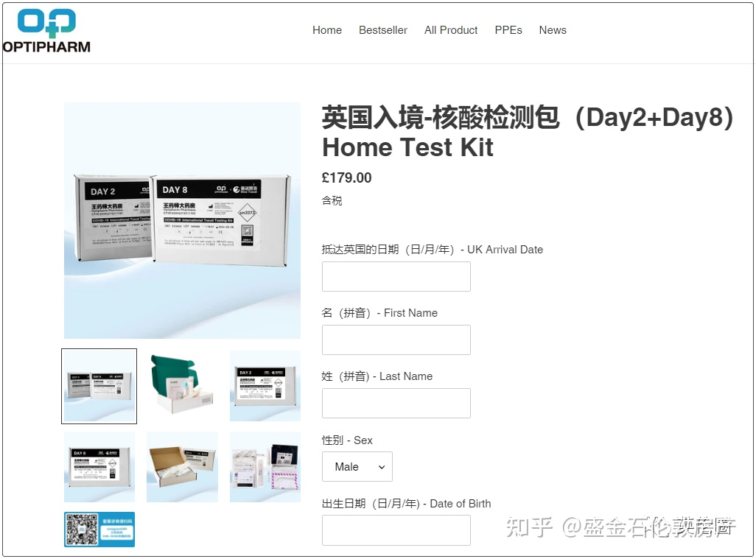
Task: Click the Date of Birth label text
Action: pyautogui.click(x=407, y=504)
